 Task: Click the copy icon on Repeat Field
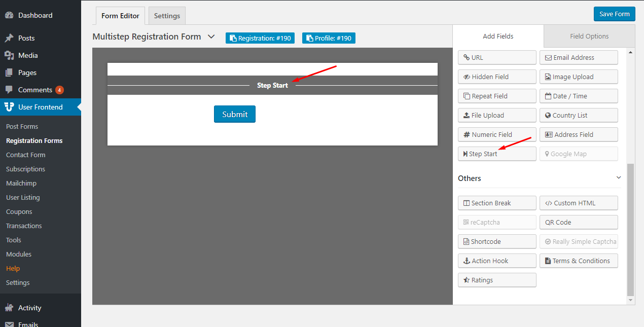467,96
